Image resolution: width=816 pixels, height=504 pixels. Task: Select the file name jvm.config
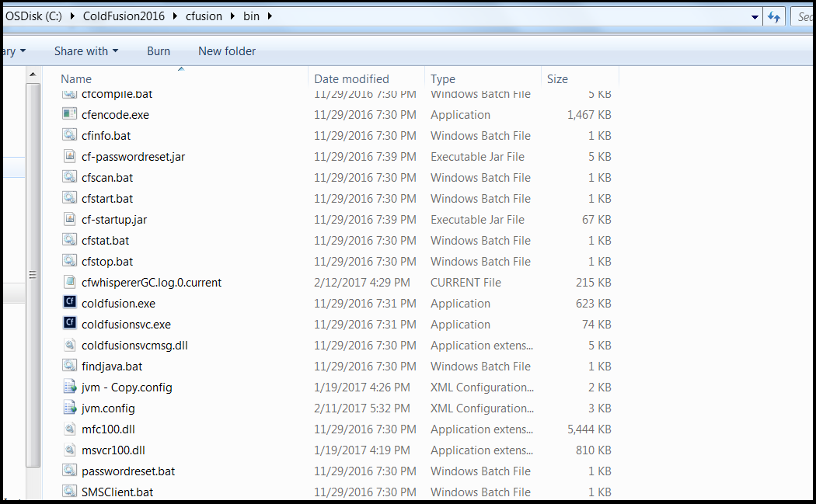pos(108,408)
